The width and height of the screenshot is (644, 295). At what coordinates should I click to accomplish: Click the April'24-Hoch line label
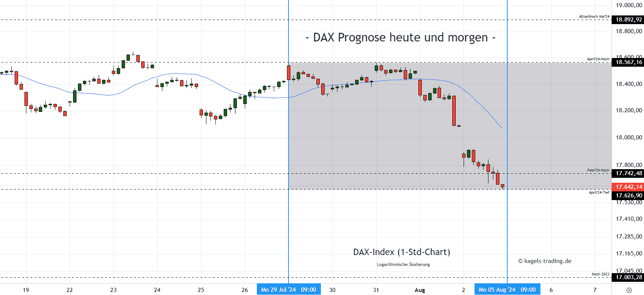pyautogui.click(x=598, y=59)
